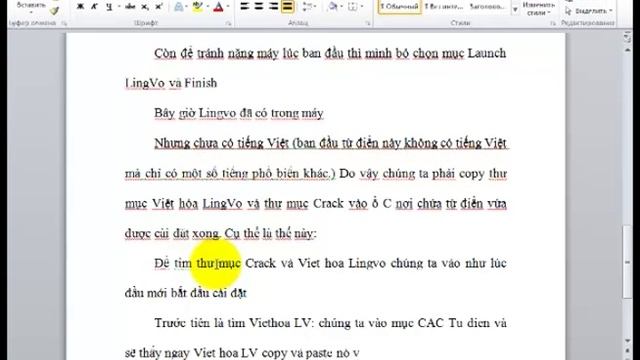Viewport: 640px width, 360px height.
Task: Click the word 'copy' after 'phải'
Action: click(x=471, y=173)
